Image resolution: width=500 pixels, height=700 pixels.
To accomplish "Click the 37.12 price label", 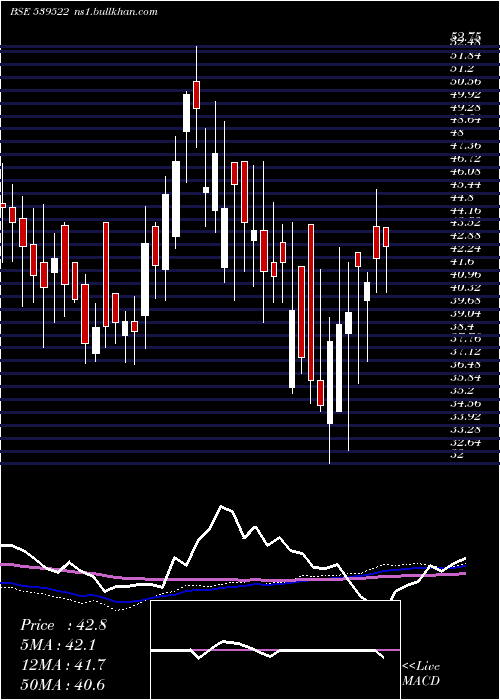I will click(465, 352).
